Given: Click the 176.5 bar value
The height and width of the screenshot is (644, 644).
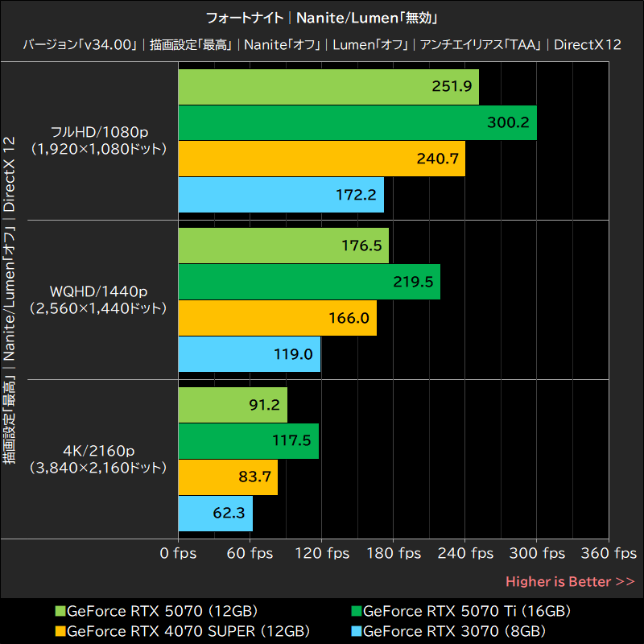Looking at the screenshot, I should (361, 246).
